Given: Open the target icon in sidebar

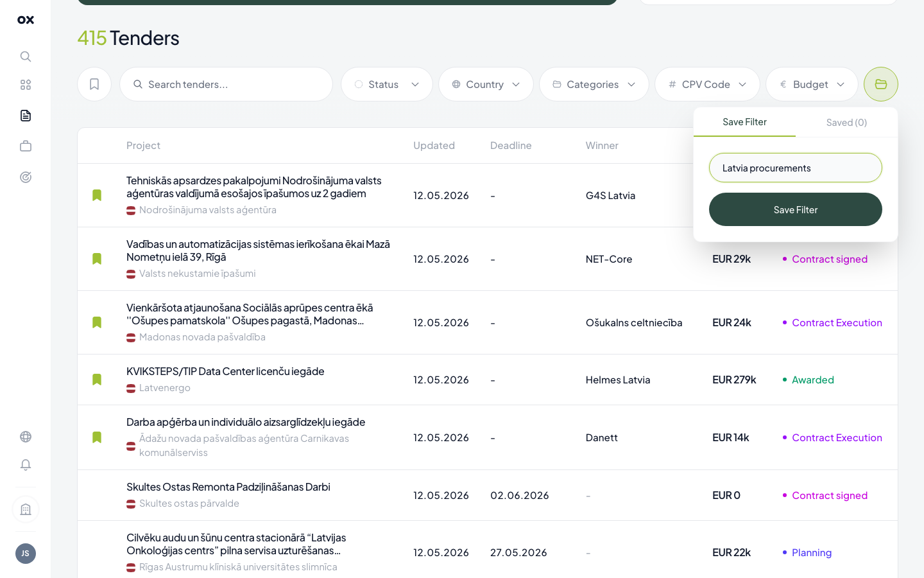Looking at the screenshot, I should (26, 177).
